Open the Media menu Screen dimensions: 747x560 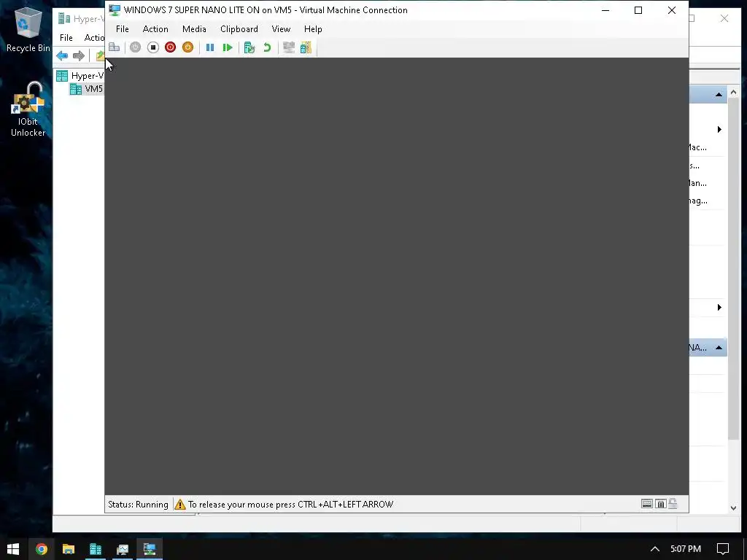click(194, 29)
